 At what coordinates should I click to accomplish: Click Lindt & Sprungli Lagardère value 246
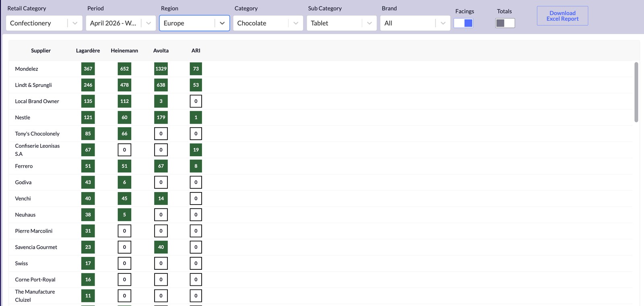click(88, 85)
